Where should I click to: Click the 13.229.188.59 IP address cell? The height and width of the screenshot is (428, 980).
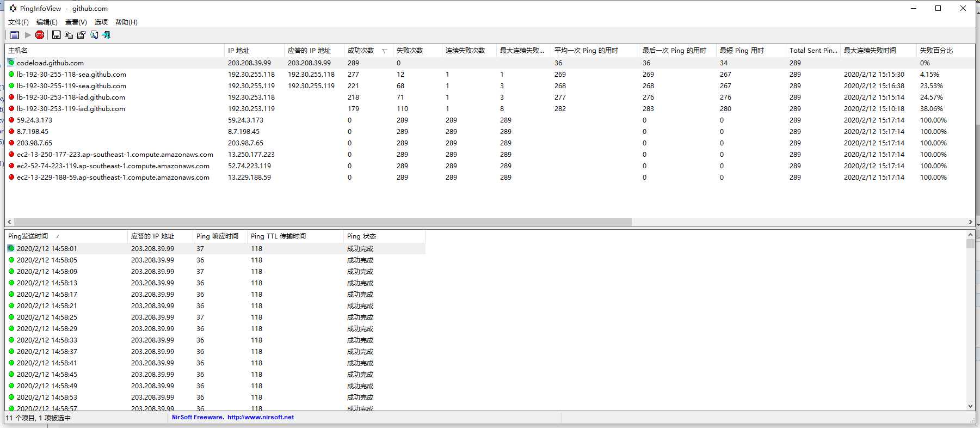(x=249, y=177)
